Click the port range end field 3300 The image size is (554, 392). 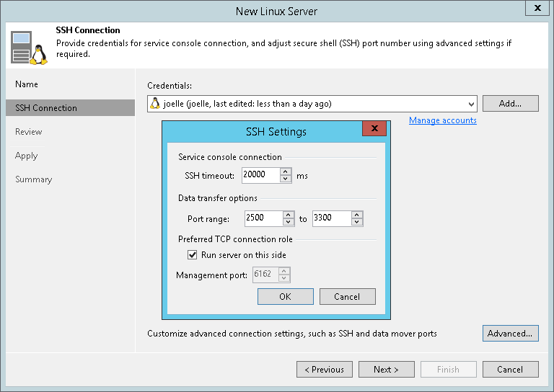tap(331, 218)
